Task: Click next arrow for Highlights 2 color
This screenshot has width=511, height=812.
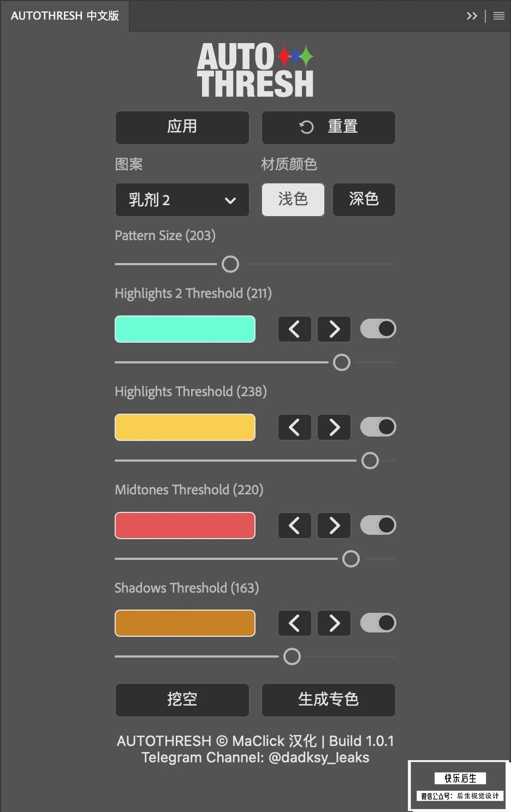Action: 334,329
